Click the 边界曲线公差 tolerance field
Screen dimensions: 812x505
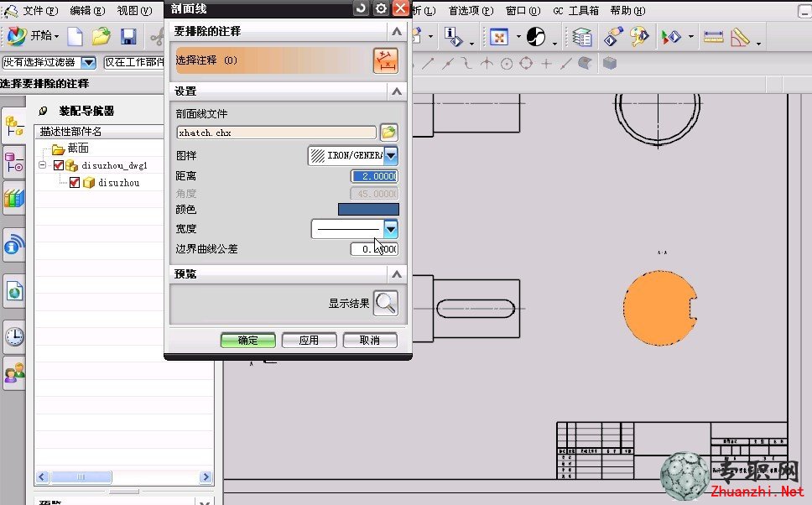(374, 249)
